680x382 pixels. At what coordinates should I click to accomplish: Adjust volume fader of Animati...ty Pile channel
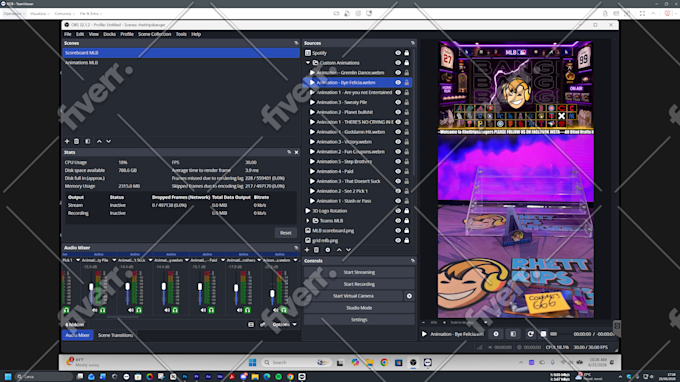tap(91, 287)
